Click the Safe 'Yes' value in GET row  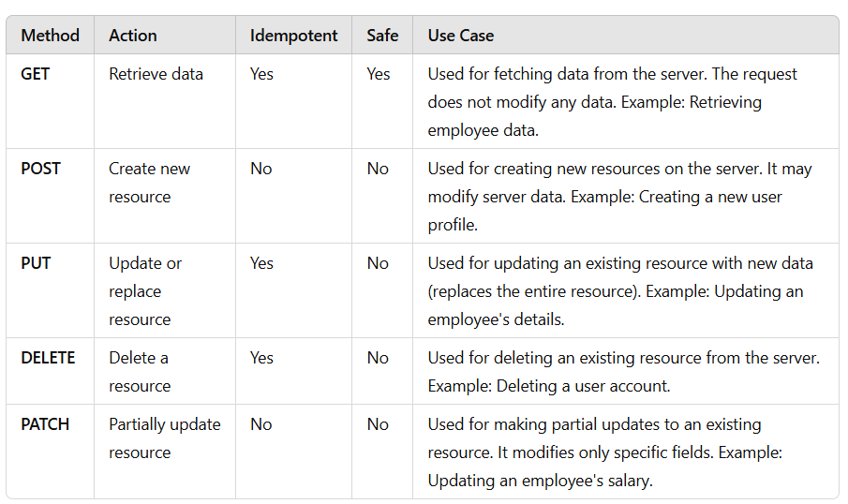[379, 73]
